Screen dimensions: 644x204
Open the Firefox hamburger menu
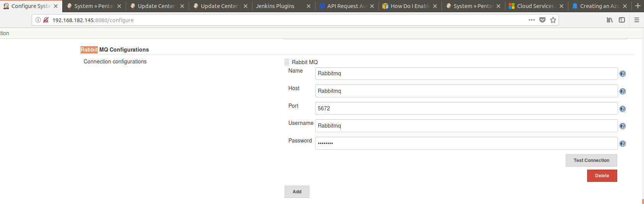click(636, 20)
